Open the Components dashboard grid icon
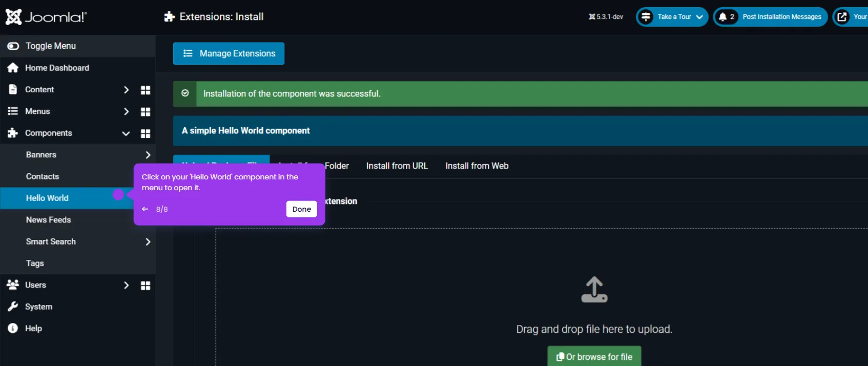The image size is (868, 366). pos(146,133)
